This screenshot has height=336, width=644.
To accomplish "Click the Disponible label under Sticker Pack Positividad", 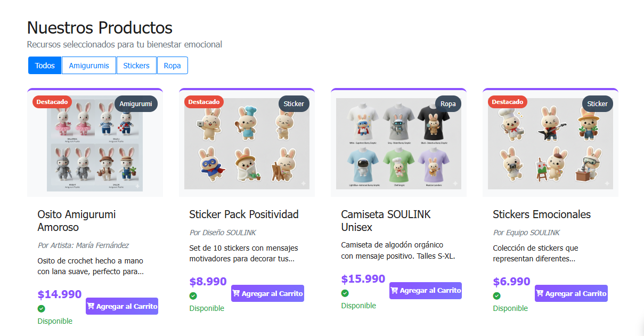I will [x=207, y=308].
